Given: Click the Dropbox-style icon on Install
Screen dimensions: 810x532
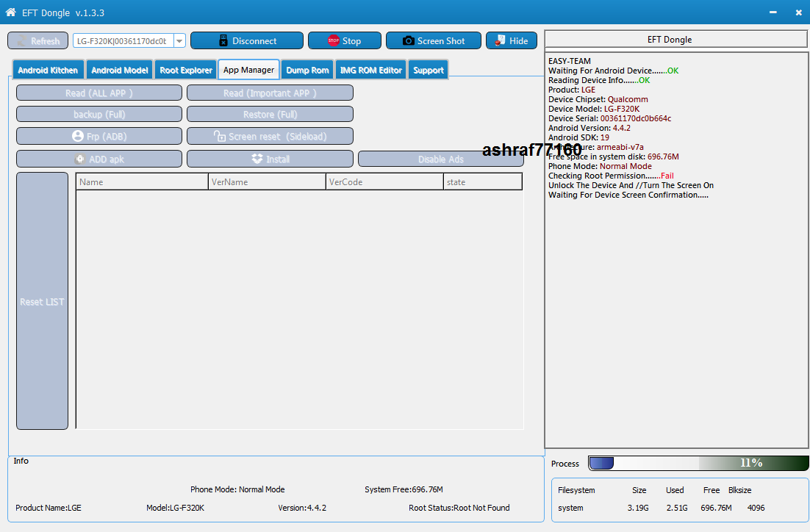Looking at the screenshot, I should (x=257, y=159).
